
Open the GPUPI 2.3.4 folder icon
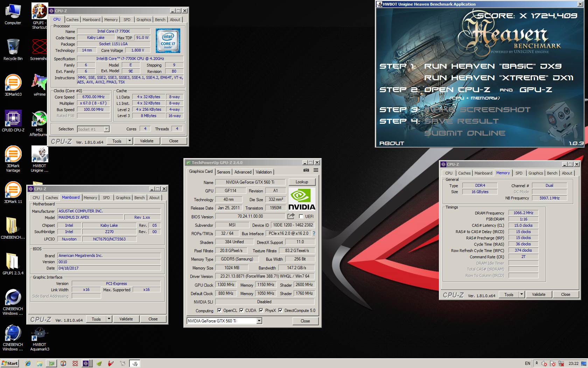point(13,264)
